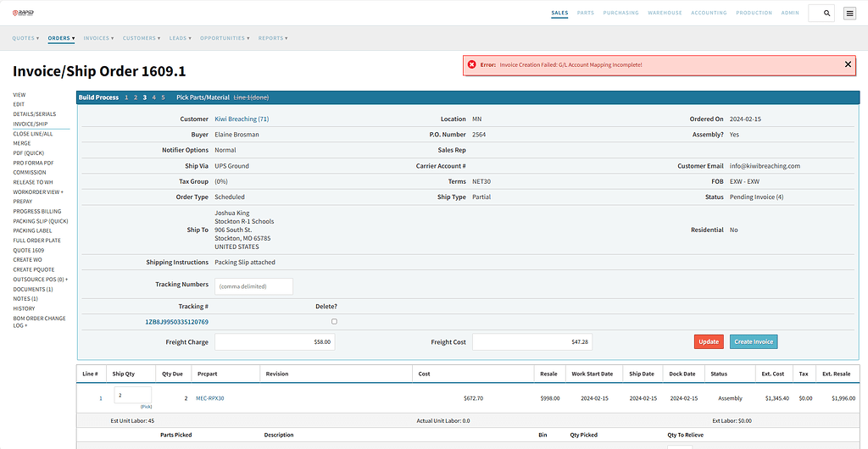Image resolution: width=868 pixels, height=449 pixels.
Task: Select Invoice/Ship in the sidebar
Action: (x=31, y=124)
